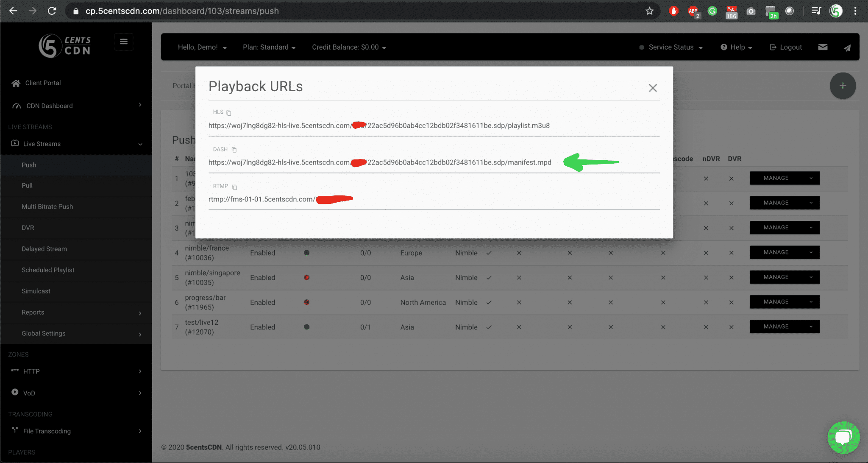Open the Hello, Demo! dropdown
The width and height of the screenshot is (868, 463).
pyautogui.click(x=202, y=47)
